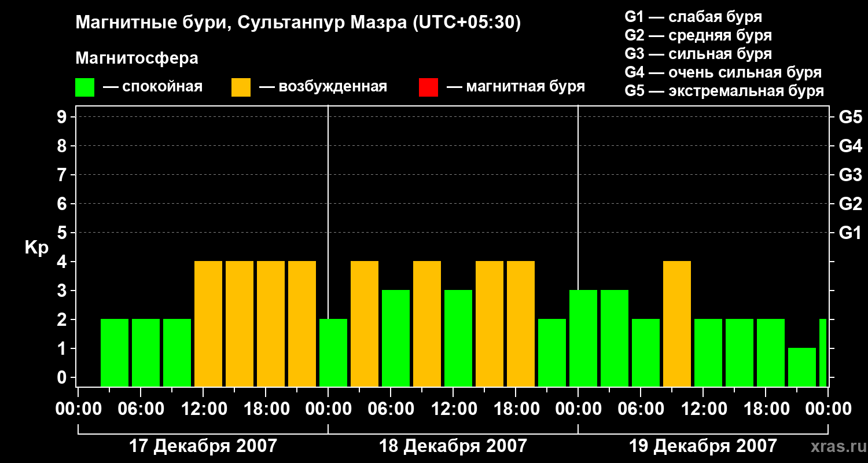Click the orange 'возбужденная' legend swatch
This screenshot has width=868, height=463.
click(x=241, y=87)
